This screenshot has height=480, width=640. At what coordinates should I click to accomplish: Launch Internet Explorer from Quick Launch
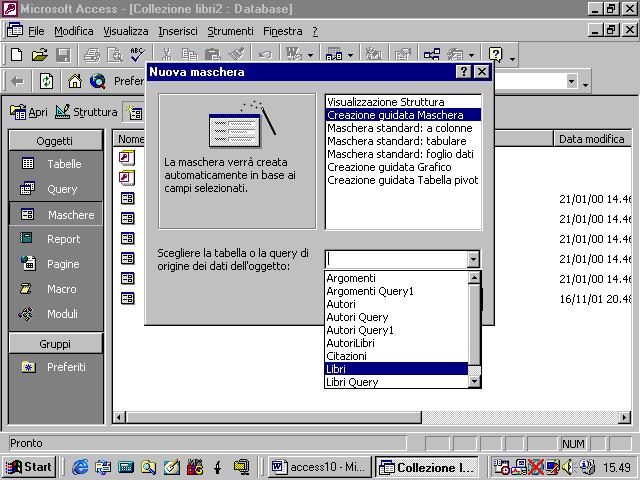coord(80,467)
